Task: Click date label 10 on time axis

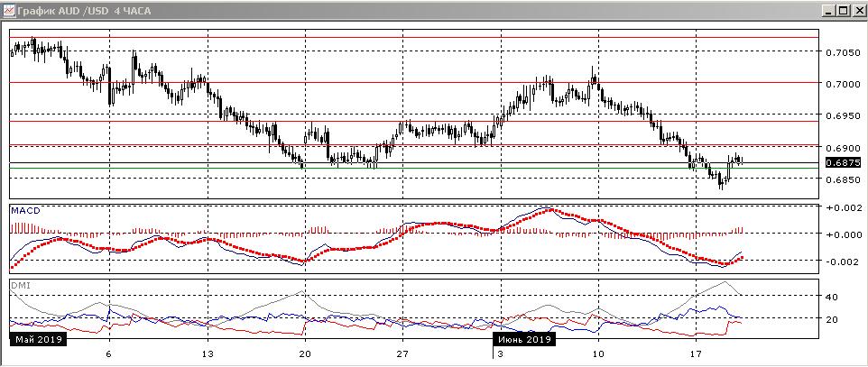Action: pos(597,354)
